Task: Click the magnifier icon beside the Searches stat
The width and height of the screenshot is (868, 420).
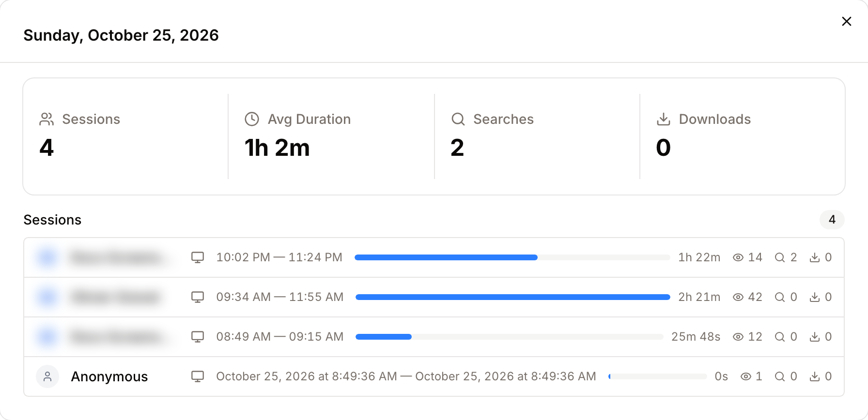Action: pyautogui.click(x=458, y=119)
